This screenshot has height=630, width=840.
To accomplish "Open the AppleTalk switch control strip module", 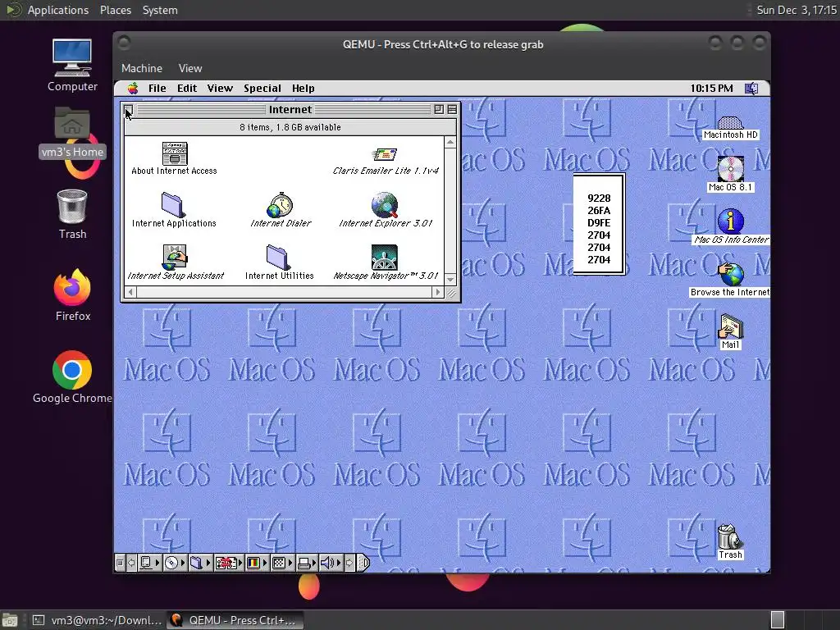I will (149, 563).
